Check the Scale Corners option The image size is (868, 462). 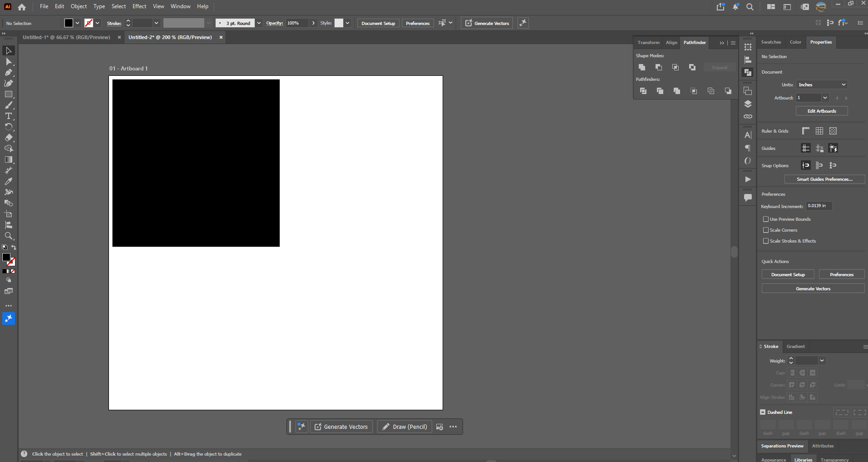766,230
